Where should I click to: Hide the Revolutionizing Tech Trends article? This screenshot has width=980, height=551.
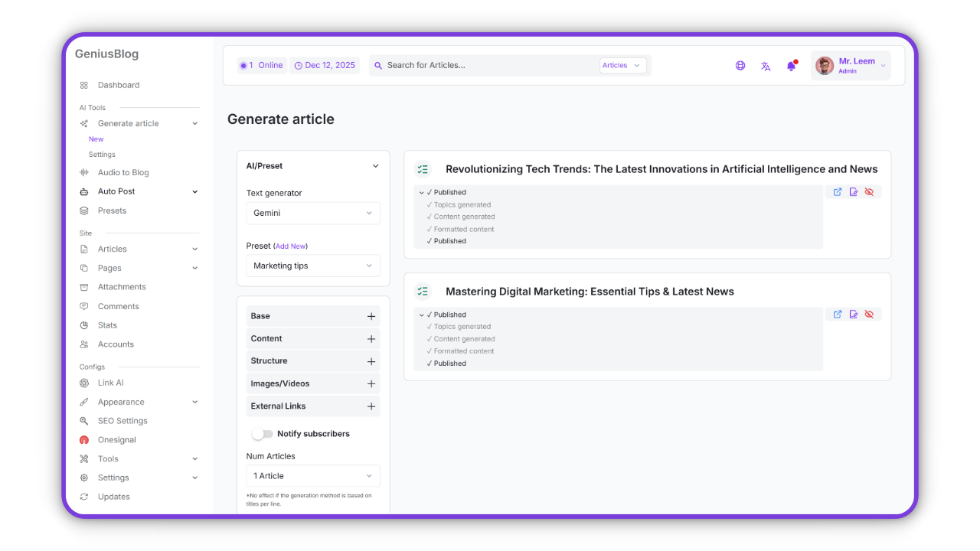(869, 192)
